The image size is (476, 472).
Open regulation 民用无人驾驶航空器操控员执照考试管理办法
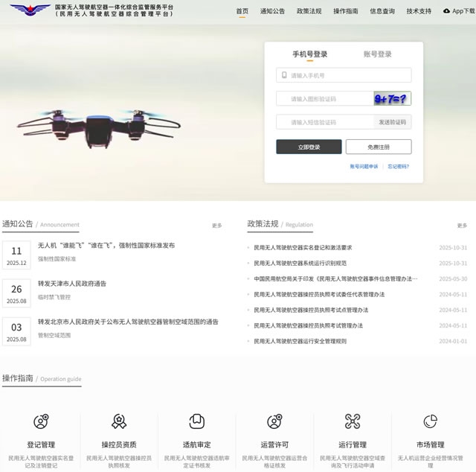pos(308,325)
